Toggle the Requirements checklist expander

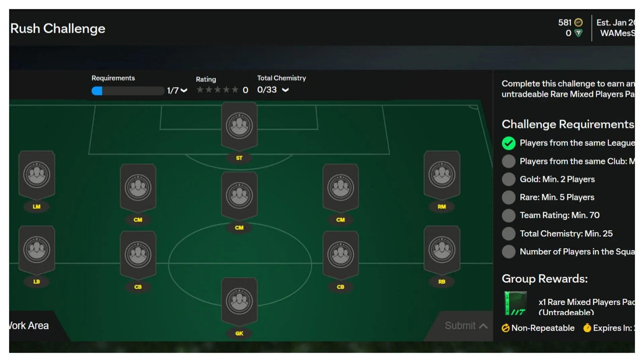[x=185, y=90]
